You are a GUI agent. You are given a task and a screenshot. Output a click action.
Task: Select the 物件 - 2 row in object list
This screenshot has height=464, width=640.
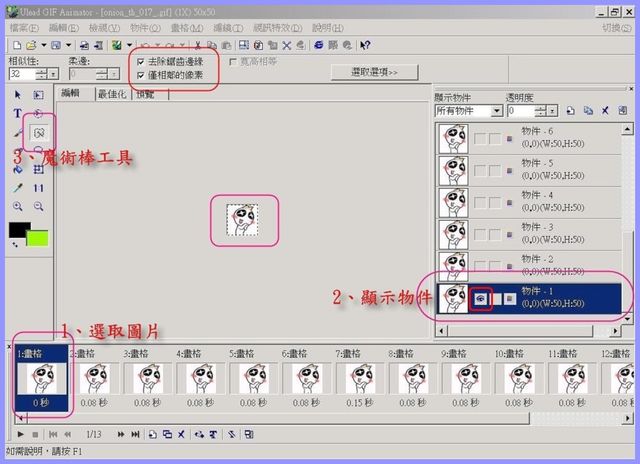tap(529, 265)
